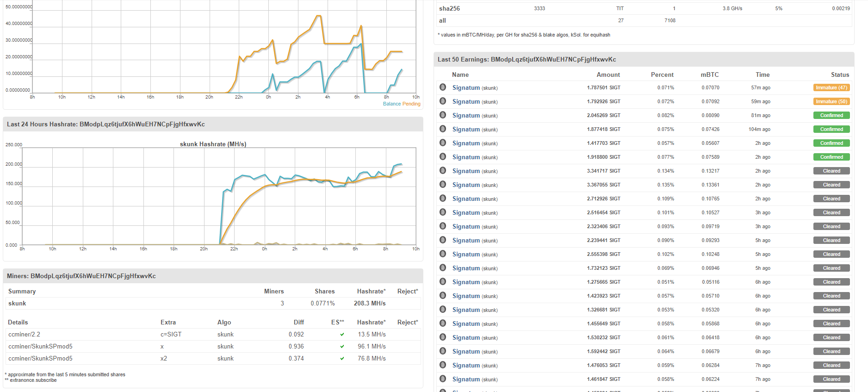Image resolution: width=868 pixels, height=392 pixels.
Task: Select the skunk summary row in the Miners panel
Action: coord(18,303)
